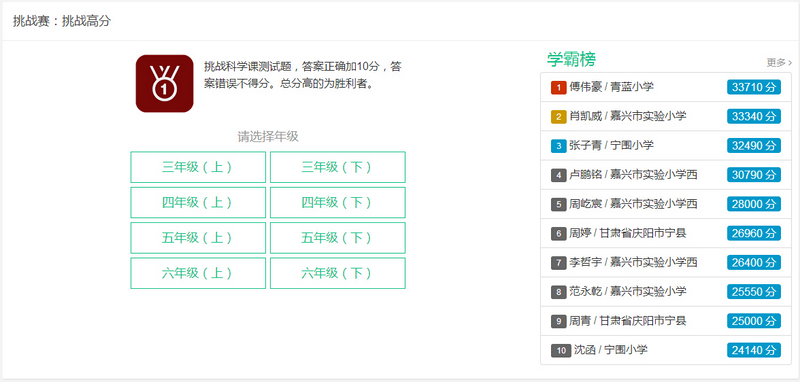Viewport: 800px width, 382px height.
Task: Pick the 五年级（下） option
Action: (338, 238)
